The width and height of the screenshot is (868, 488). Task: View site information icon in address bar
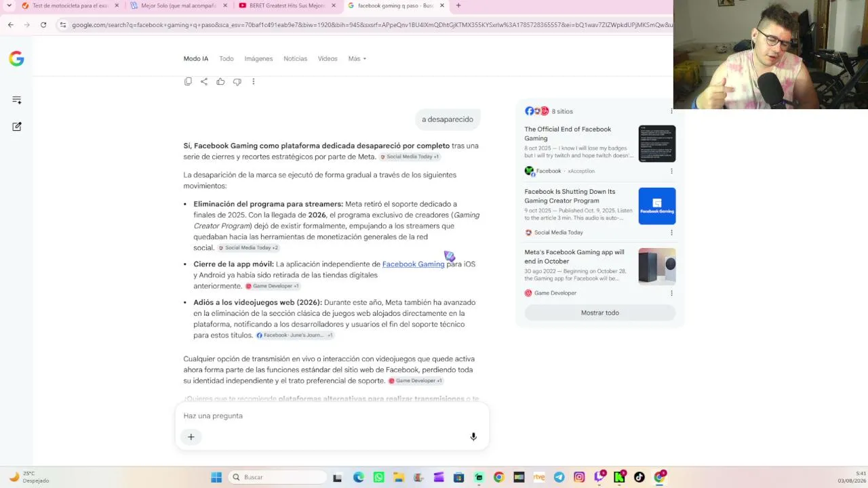click(63, 25)
